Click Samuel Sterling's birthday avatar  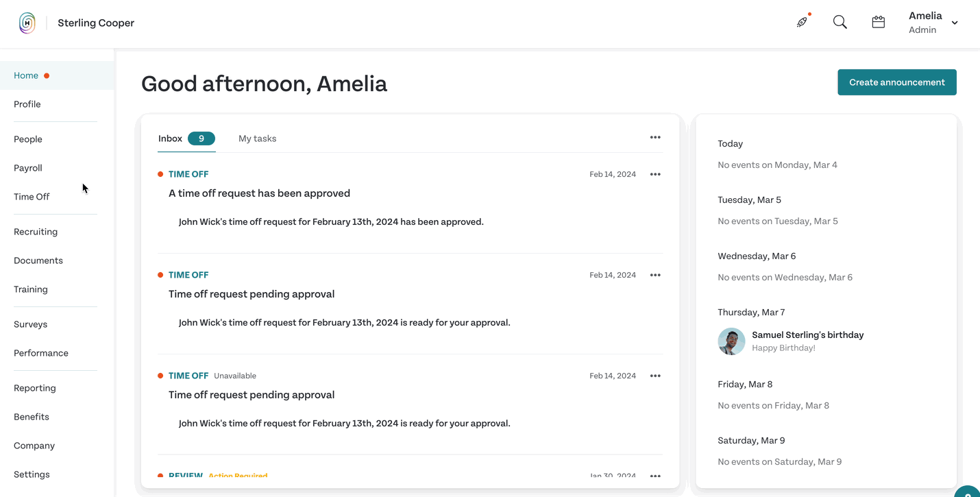(x=731, y=341)
